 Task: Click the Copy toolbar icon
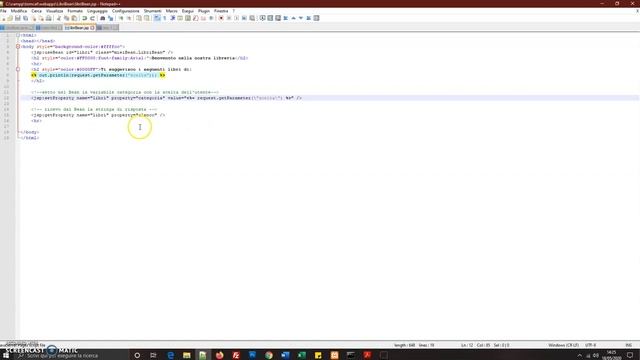coord(66,18)
